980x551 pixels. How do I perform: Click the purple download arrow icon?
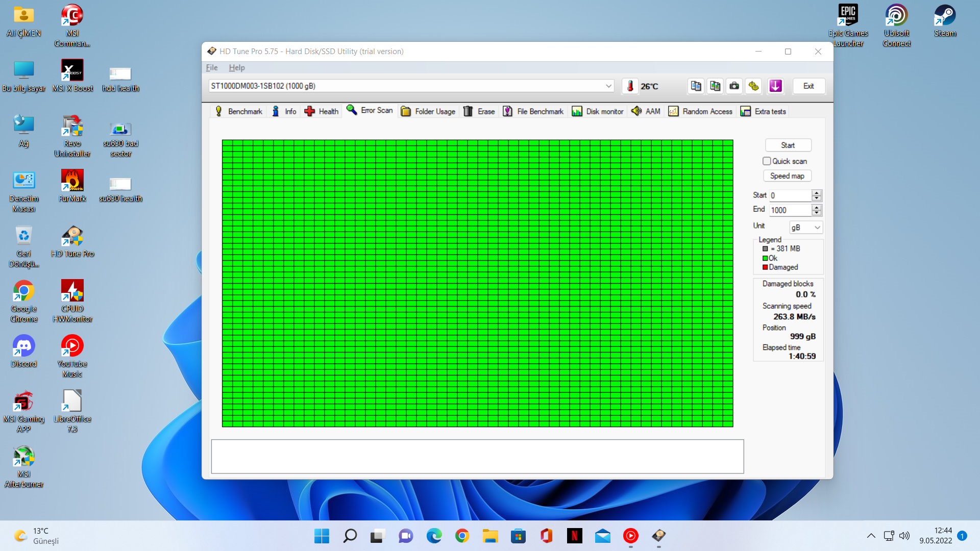coord(775,86)
